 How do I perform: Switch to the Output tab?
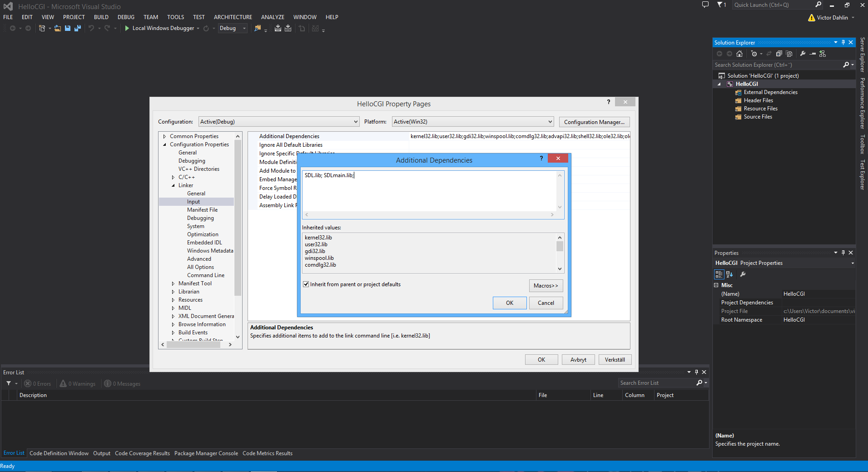[x=102, y=453]
